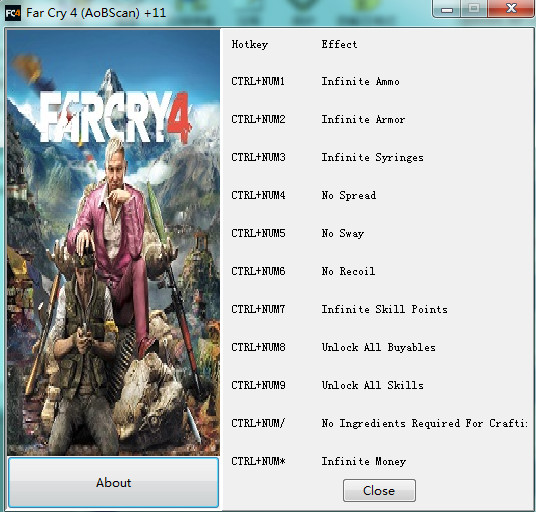Click the 'No Spread' effect text

349,196
